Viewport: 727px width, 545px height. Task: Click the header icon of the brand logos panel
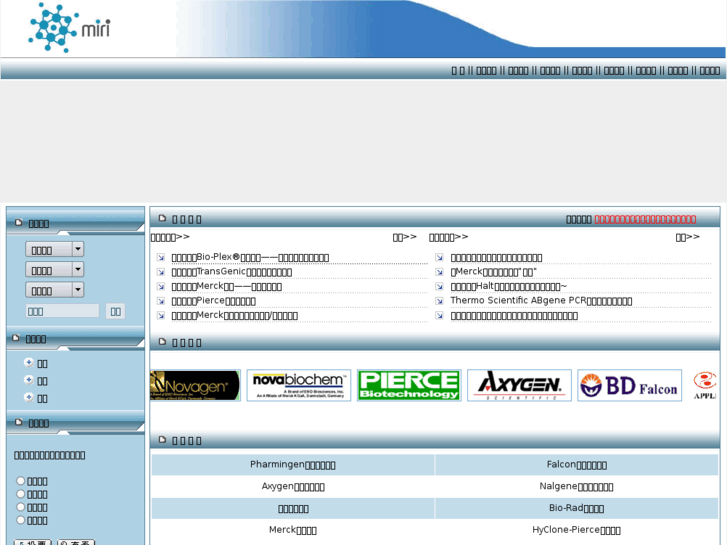[162, 342]
